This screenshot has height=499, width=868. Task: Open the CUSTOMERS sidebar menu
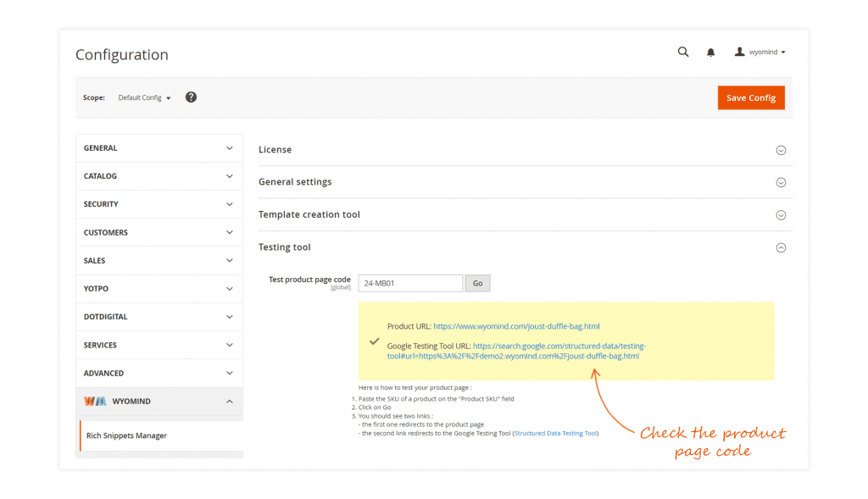point(159,232)
